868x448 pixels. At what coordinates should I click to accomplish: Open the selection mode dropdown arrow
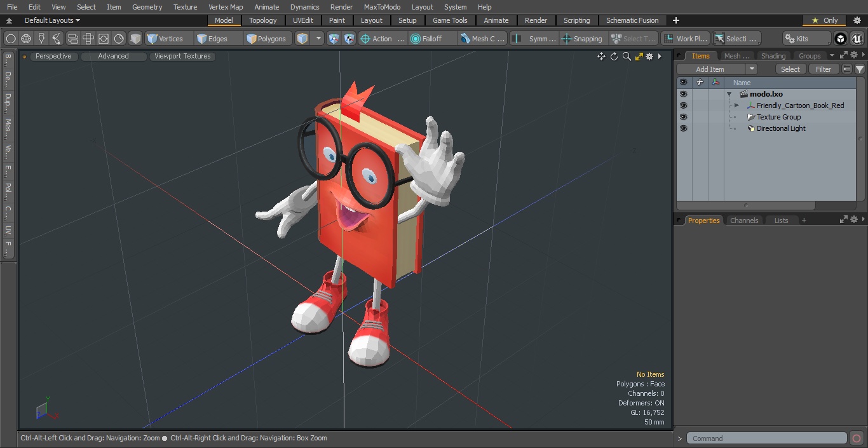pyautogui.click(x=318, y=39)
